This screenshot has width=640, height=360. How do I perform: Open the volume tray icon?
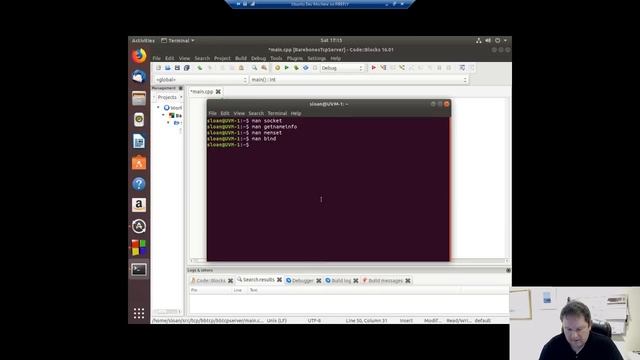(488, 40)
